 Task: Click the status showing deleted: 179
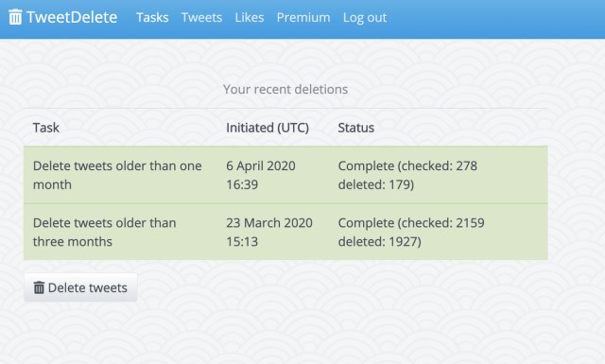click(407, 175)
